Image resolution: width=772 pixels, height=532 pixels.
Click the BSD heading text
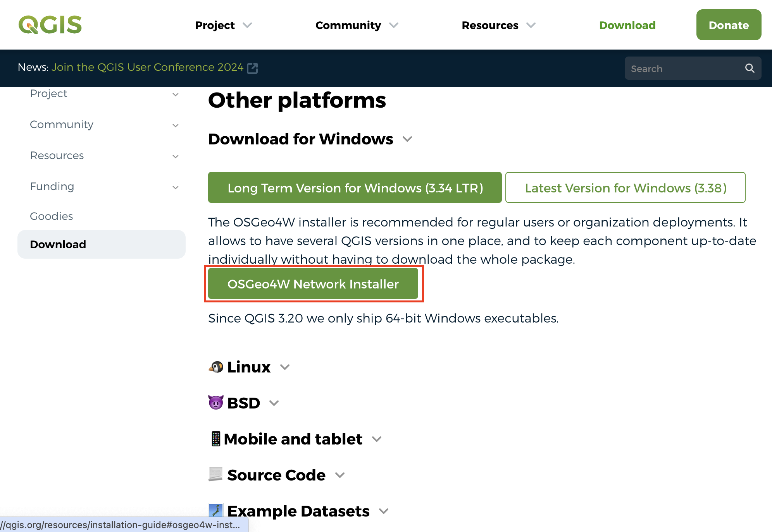pyautogui.click(x=244, y=403)
